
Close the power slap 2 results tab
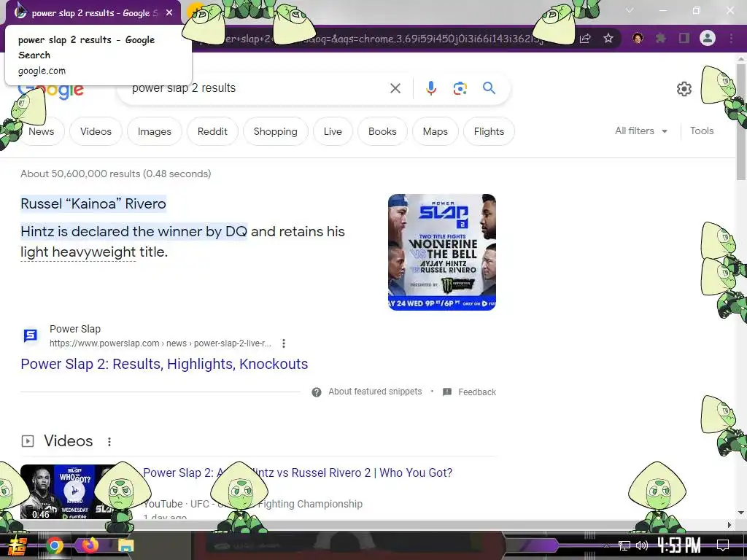click(x=169, y=13)
